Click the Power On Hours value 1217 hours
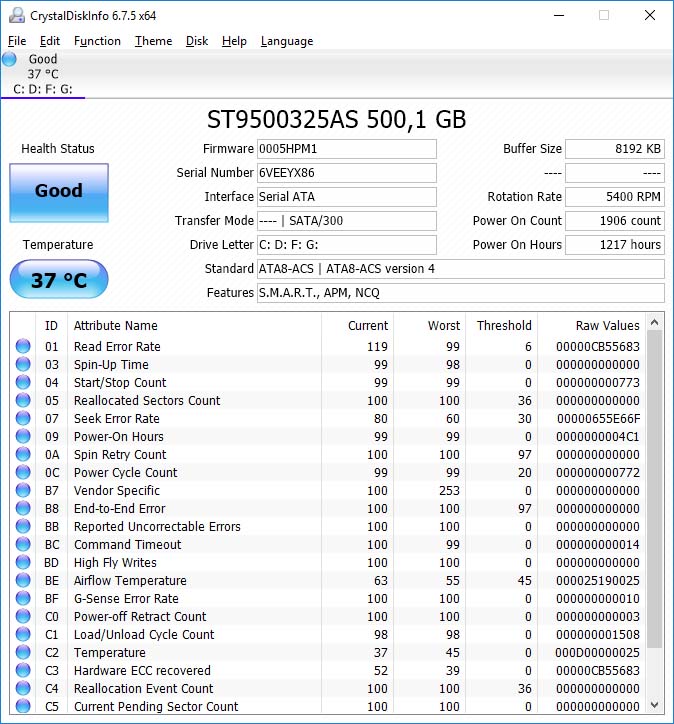This screenshot has height=724, width=674. [x=615, y=245]
